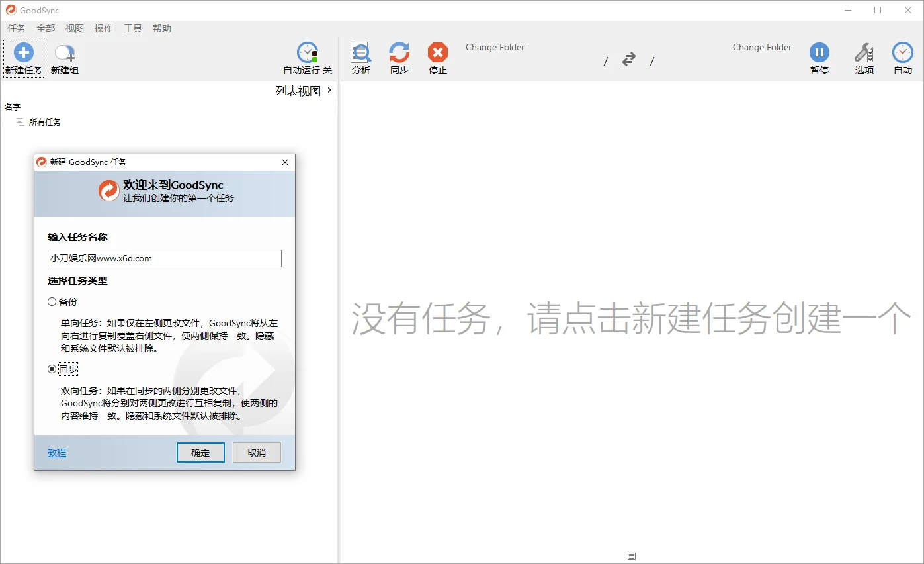Open the left Change Folder picker
Viewport: 924px width, 564px height.
point(495,47)
